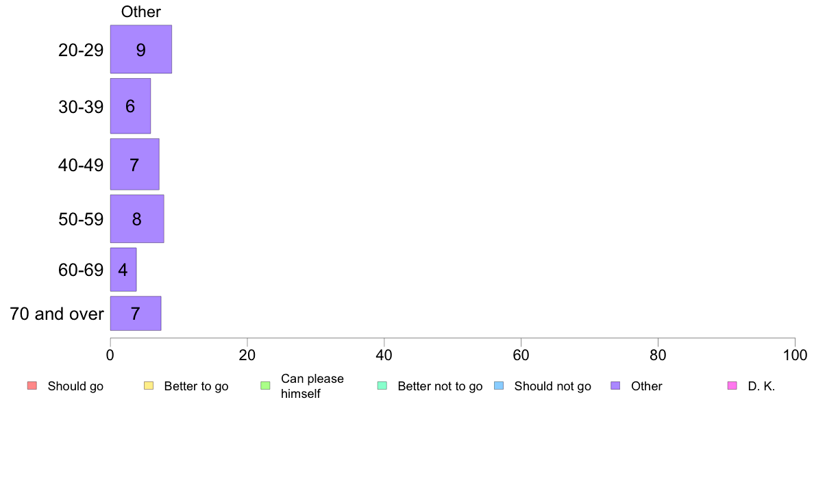Click the 60-69 bar with value 4
Viewport: 814px width, 504px height.
[x=123, y=269]
